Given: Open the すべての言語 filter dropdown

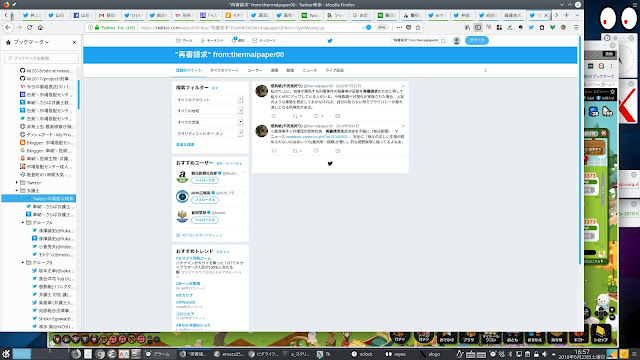Looking at the screenshot, I should click(x=209, y=122).
